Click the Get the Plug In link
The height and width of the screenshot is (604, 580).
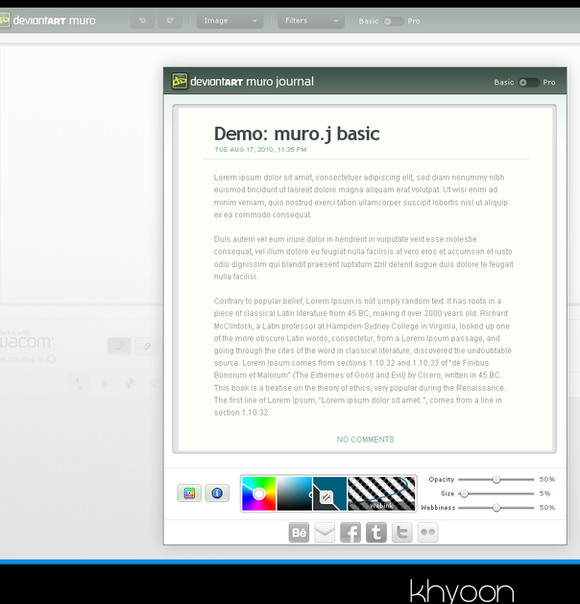pos(28,359)
